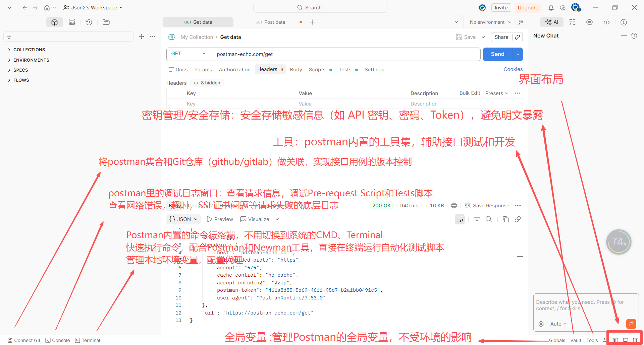Open AI chat history icon

634,36
